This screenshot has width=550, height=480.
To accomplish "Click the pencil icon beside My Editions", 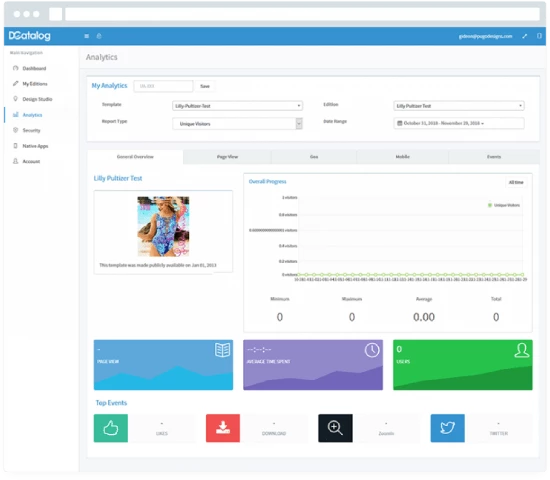I will (x=15, y=84).
